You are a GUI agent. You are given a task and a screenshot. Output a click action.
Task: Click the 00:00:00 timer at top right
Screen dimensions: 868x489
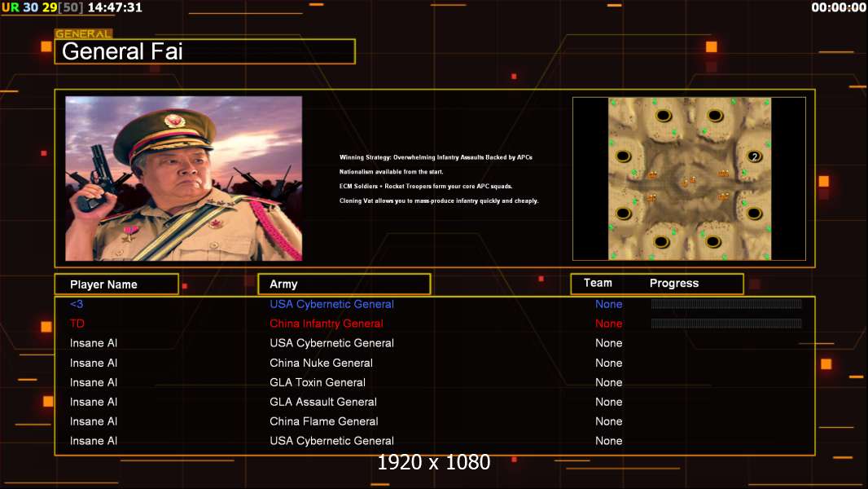pos(839,8)
